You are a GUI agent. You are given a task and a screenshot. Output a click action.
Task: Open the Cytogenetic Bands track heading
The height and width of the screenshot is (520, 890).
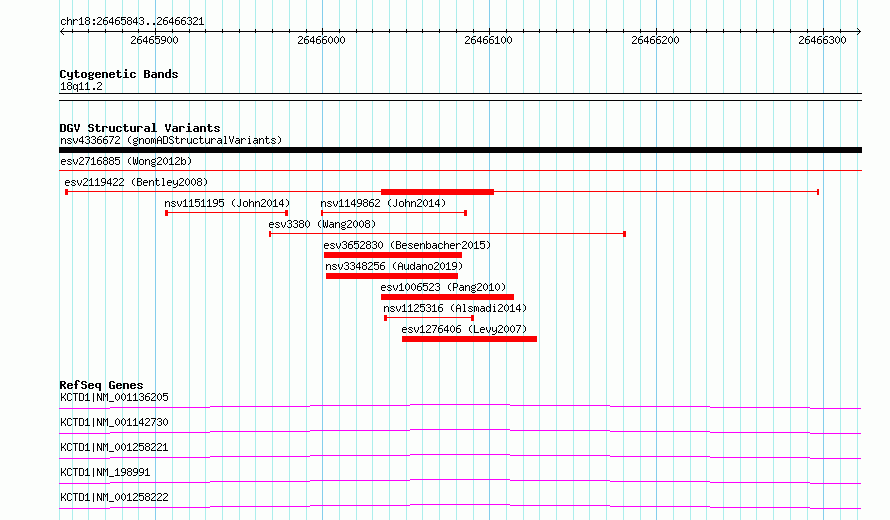click(x=119, y=74)
